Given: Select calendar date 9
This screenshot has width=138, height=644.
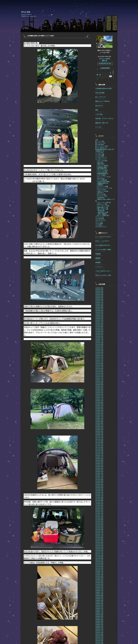Looking at the screenshot, I should [x=113, y=73].
